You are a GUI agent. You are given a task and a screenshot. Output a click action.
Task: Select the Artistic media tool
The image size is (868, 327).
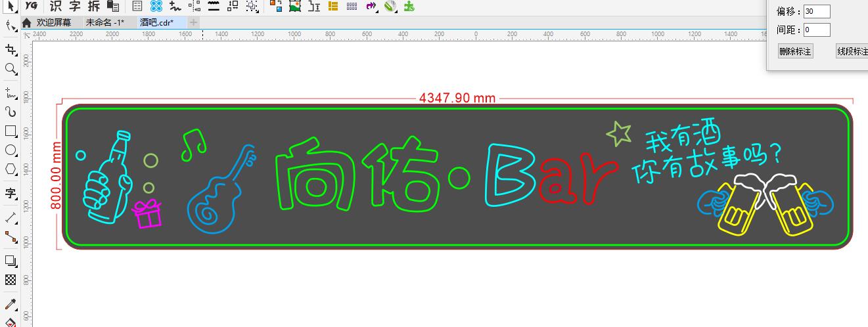click(x=11, y=112)
